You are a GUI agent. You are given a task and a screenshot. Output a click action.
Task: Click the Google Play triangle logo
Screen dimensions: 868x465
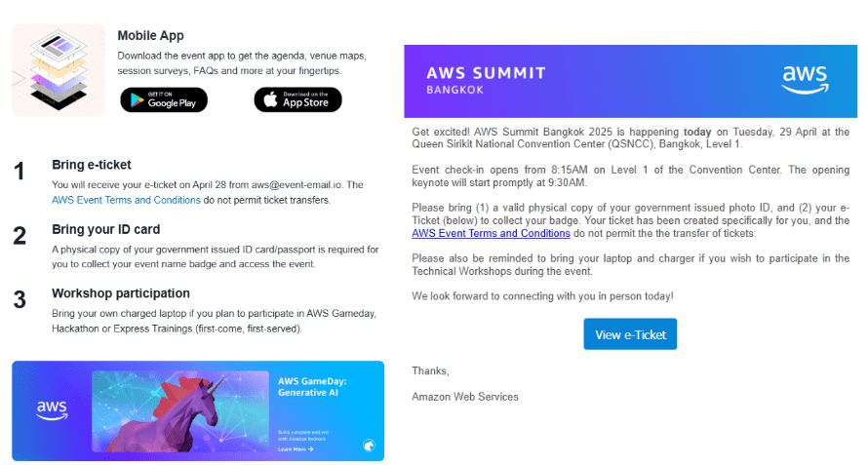pos(137,100)
